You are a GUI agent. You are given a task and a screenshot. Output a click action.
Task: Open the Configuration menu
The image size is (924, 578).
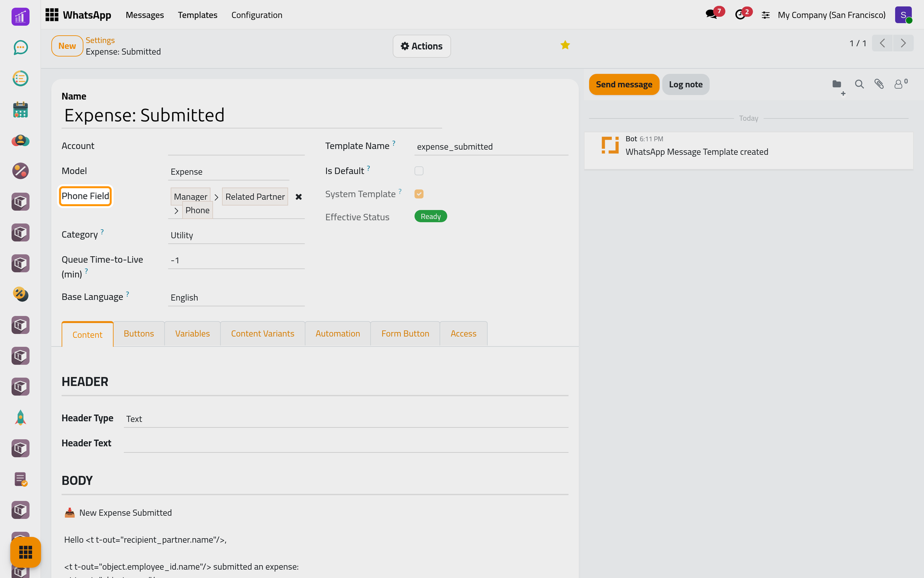point(257,15)
